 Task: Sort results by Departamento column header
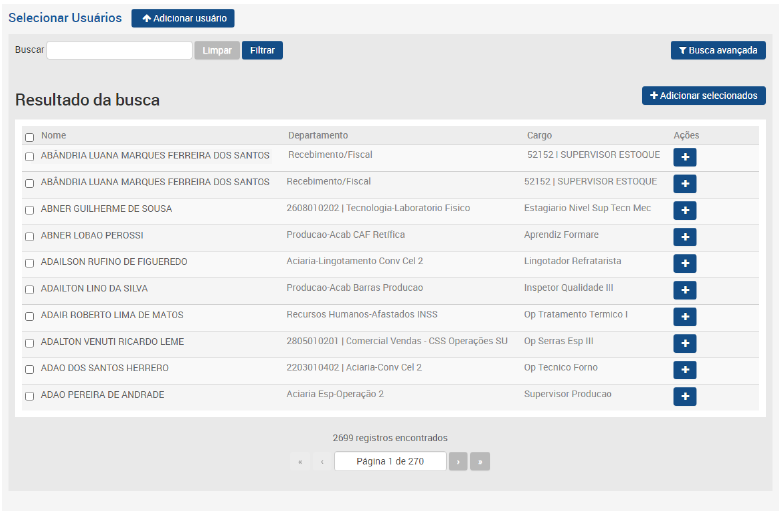(x=318, y=135)
